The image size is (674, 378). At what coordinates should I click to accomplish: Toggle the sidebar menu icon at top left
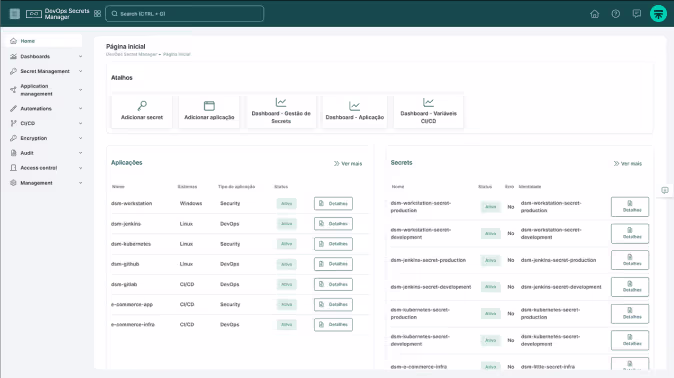[x=15, y=14]
